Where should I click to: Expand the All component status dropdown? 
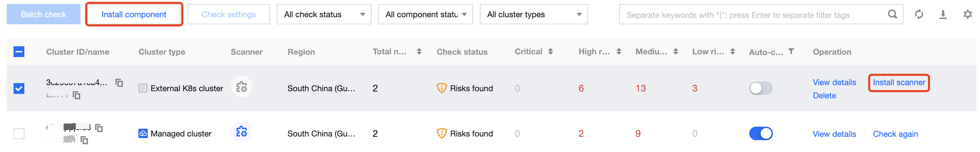coord(425,15)
